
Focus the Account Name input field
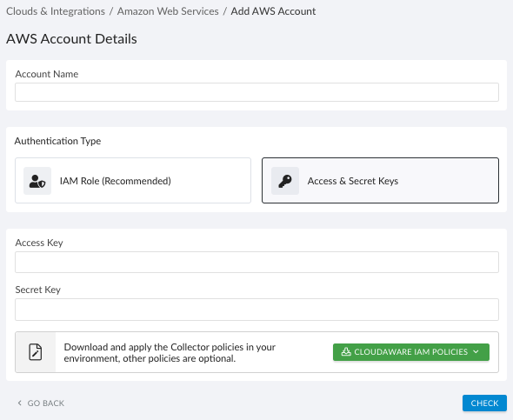pyautogui.click(x=256, y=92)
